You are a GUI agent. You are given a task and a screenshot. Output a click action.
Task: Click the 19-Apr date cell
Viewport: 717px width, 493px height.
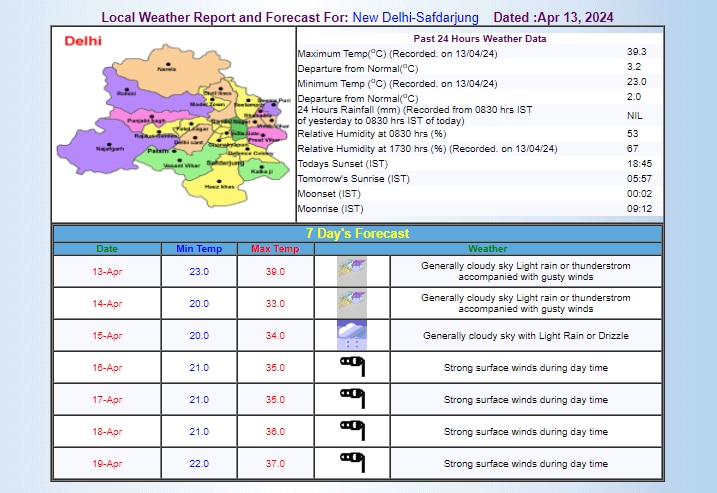[x=107, y=464]
